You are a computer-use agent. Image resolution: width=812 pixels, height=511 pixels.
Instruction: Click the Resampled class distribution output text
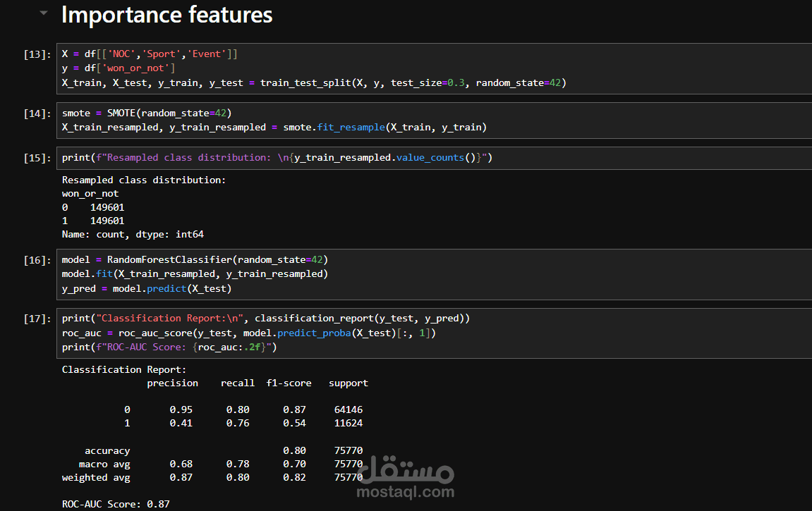coord(144,180)
